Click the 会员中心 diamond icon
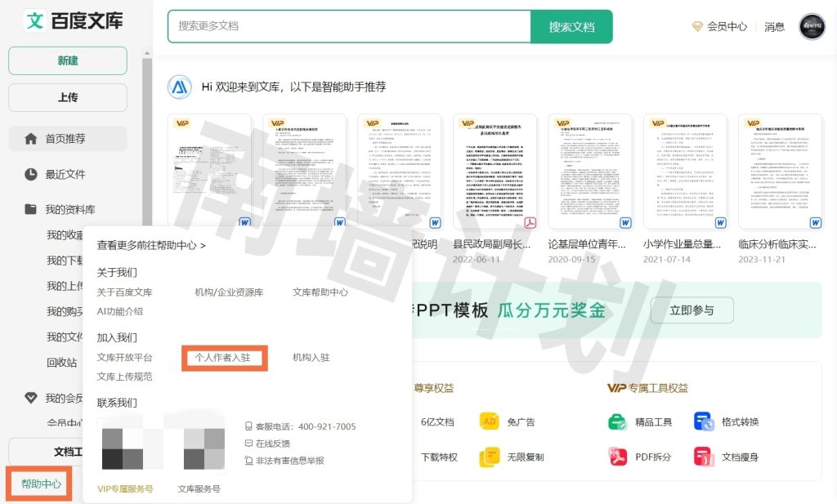Image resolution: width=837 pixels, height=504 pixels. [x=696, y=26]
